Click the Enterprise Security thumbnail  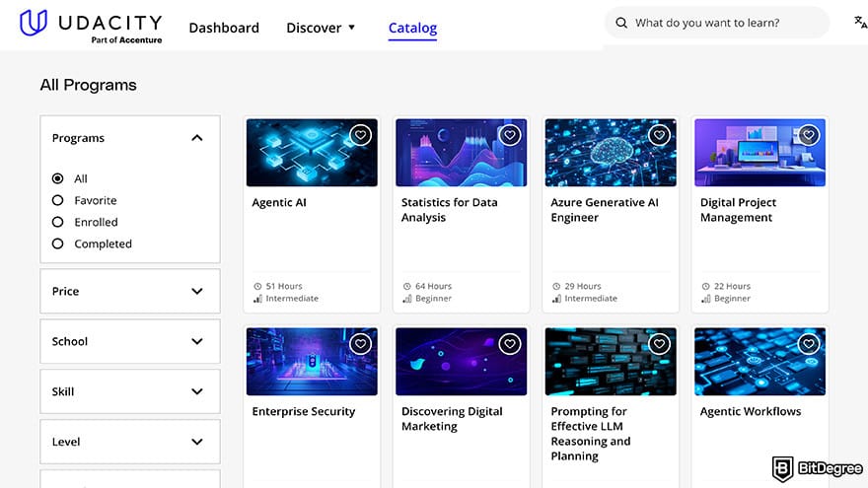click(x=312, y=361)
